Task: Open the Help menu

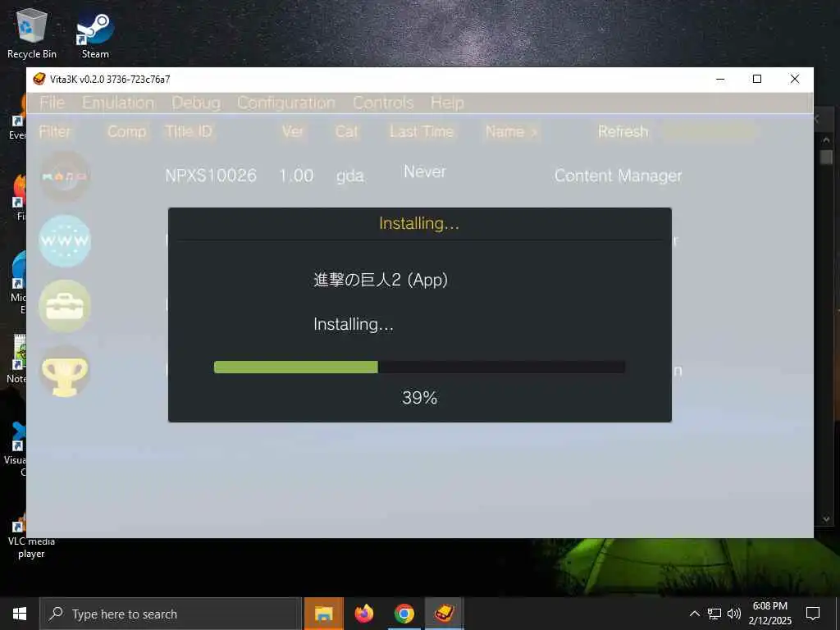Action: click(x=447, y=103)
